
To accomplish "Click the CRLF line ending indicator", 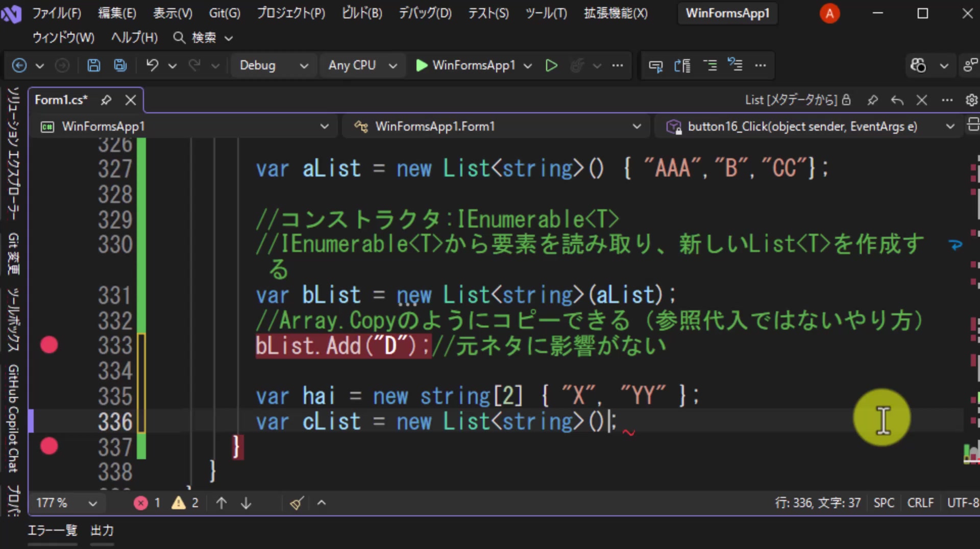I will pos(920,503).
